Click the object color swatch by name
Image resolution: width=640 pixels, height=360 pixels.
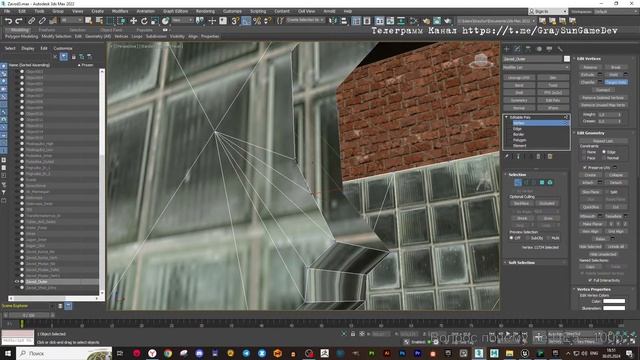pos(567,59)
